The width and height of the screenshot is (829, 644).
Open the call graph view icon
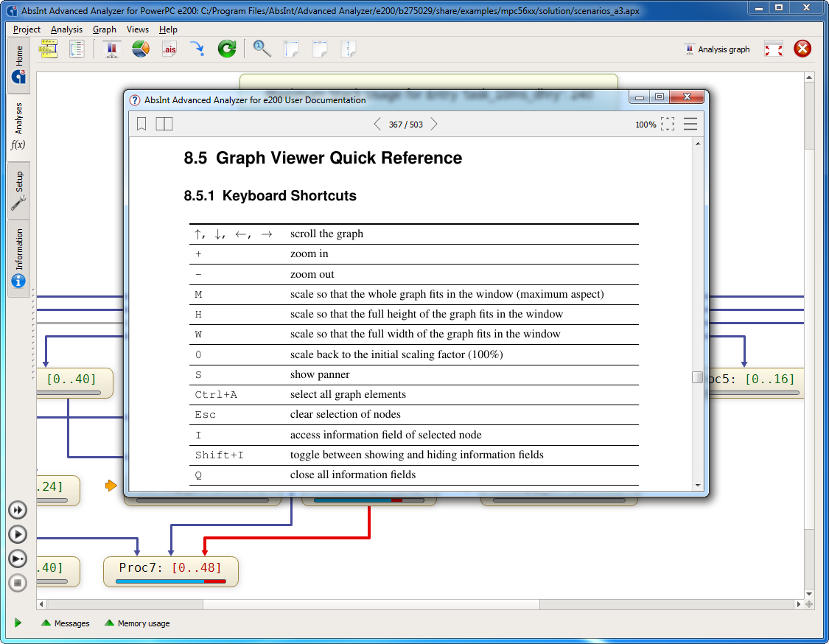[48, 49]
